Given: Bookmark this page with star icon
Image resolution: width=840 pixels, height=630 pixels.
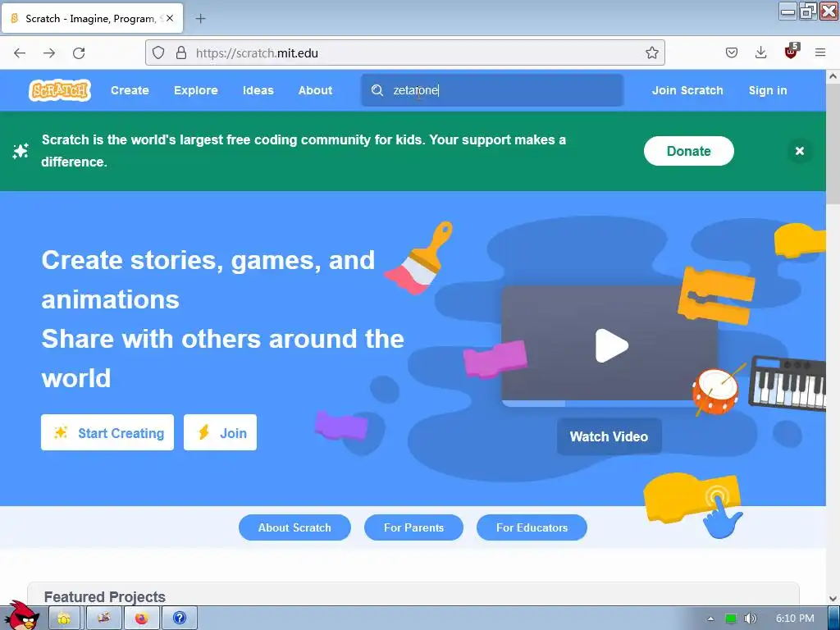Looking at the screenshot, I should (x=651, y=52).
